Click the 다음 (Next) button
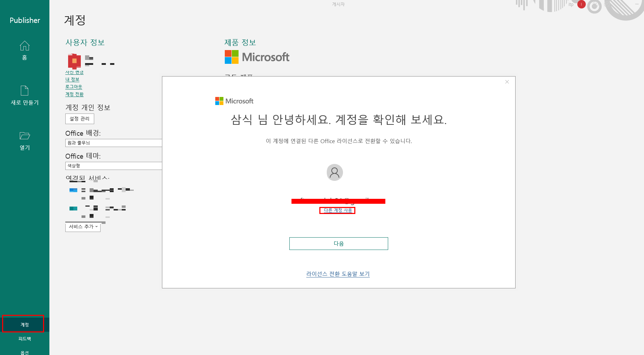This screenshot has width=644, height=355. tap(339, 244)
